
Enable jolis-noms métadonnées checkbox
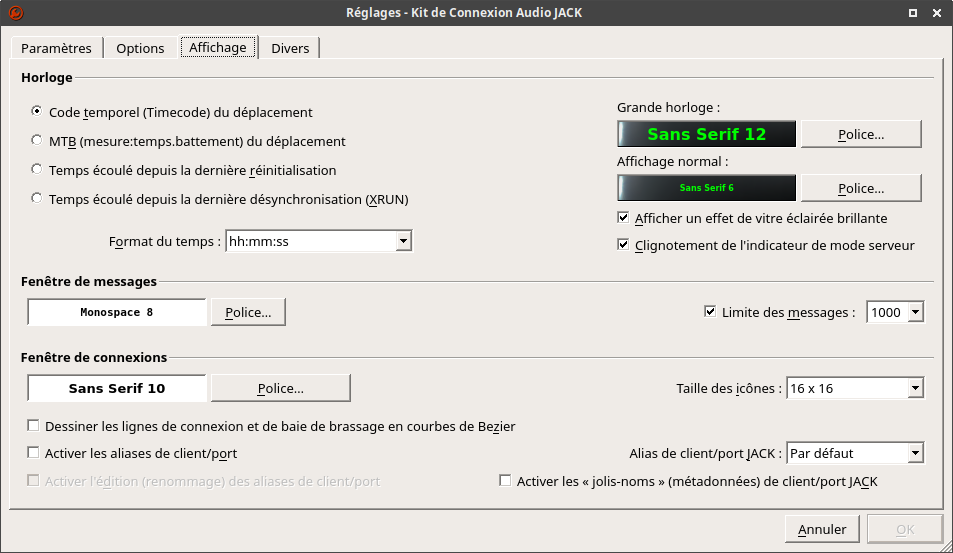[505, 481]
